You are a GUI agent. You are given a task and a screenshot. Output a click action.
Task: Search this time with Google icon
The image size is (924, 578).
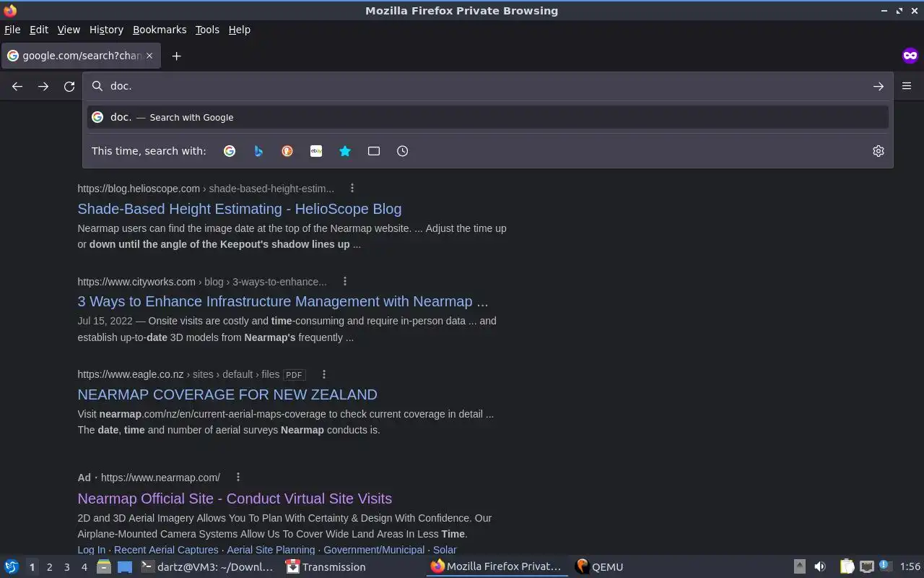point(230,151)
